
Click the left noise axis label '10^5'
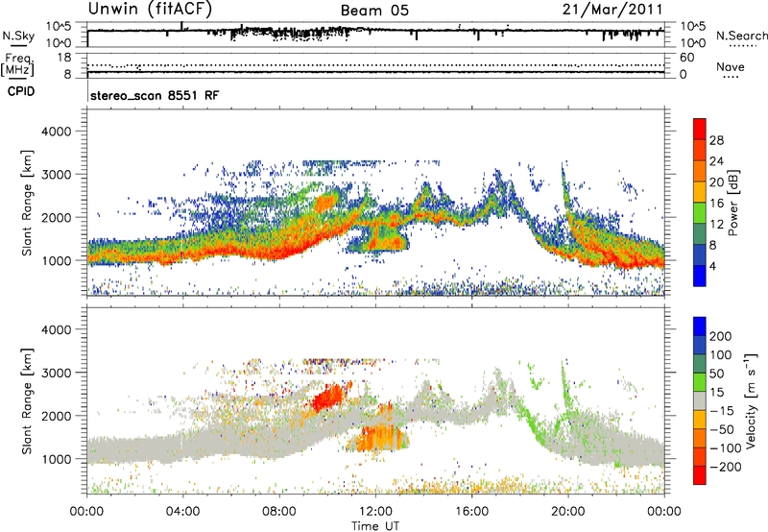59,26
